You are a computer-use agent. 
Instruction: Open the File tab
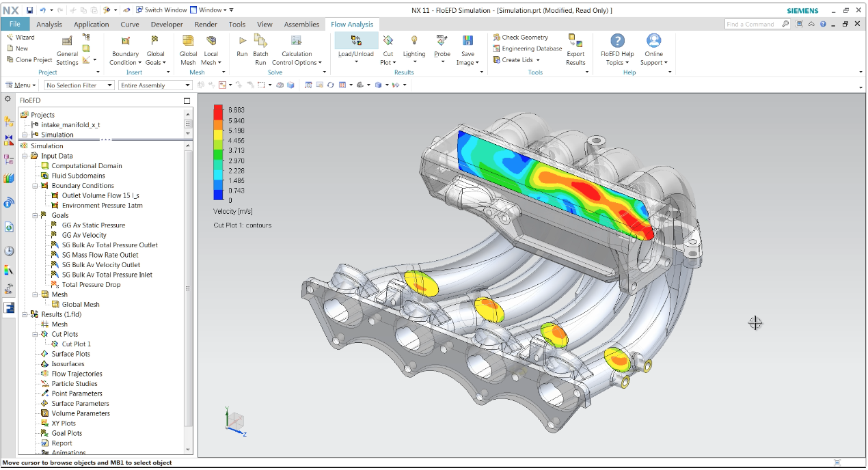15,24
